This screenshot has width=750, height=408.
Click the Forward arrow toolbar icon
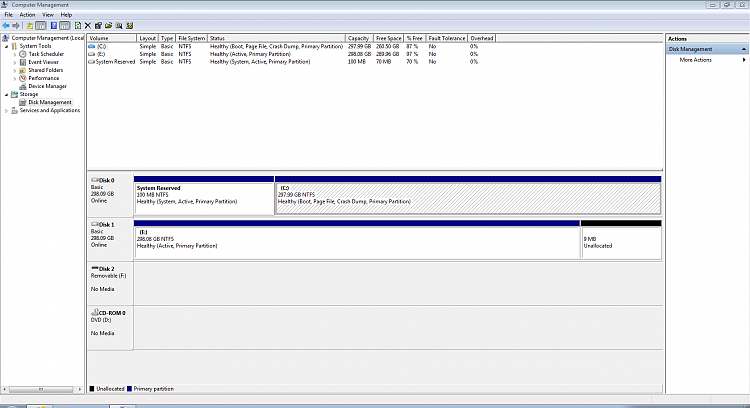[16, 26]
